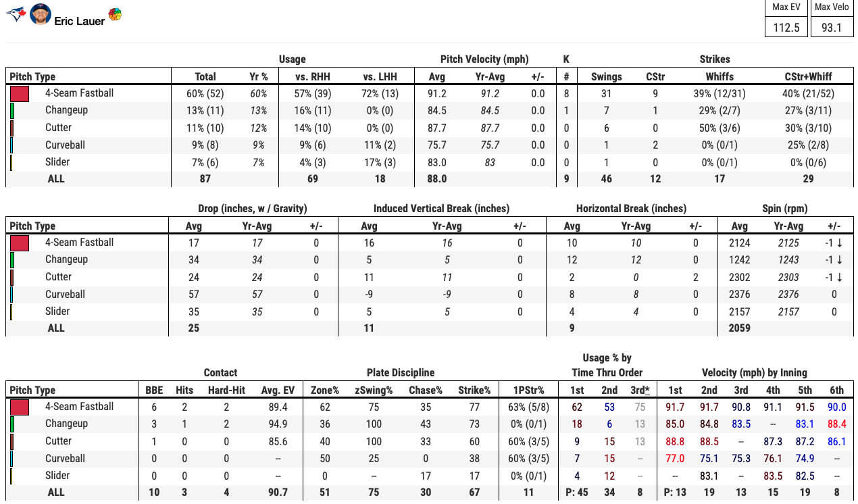The image size is (858, 504).
Task: Click the Cutter color marker in Usage table
Action: pos(12,128)
